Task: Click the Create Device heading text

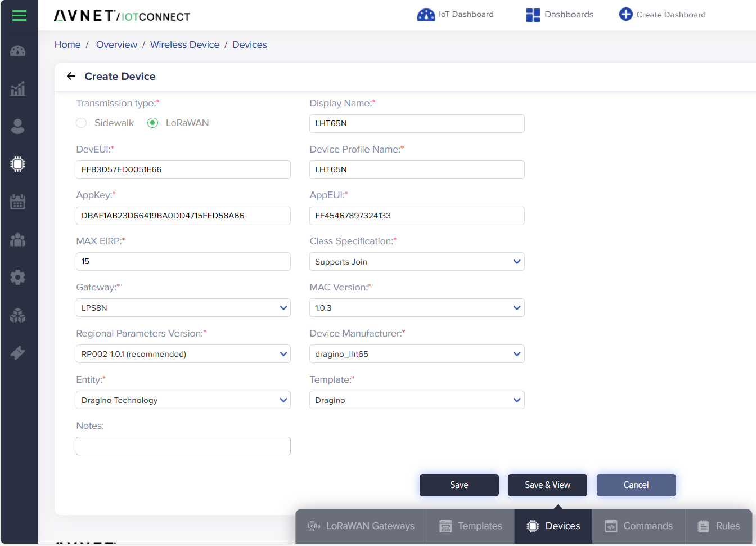Action: click(120, 76)
